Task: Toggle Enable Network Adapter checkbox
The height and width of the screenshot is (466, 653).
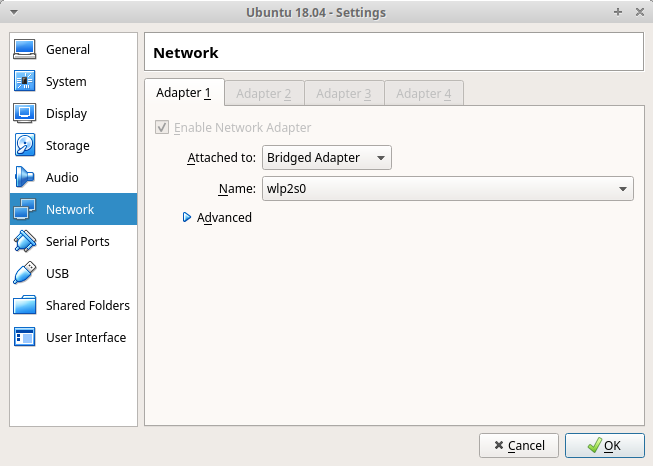Action: pos(162,127)
